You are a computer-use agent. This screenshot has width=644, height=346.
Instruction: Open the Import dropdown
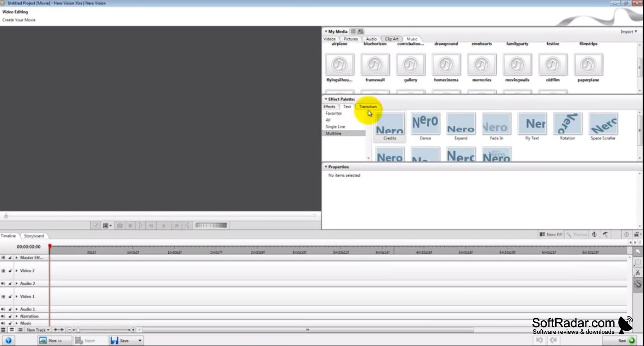click(629, 31)
